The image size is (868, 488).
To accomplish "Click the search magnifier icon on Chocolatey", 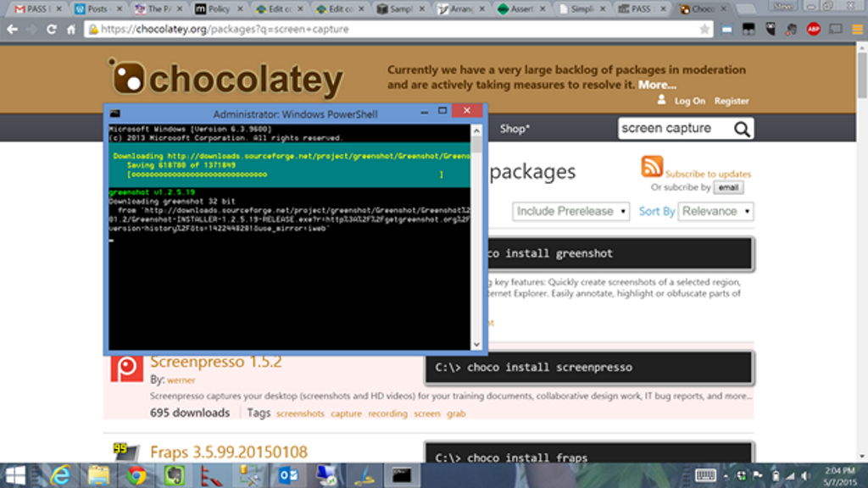I will coord(742,129).
